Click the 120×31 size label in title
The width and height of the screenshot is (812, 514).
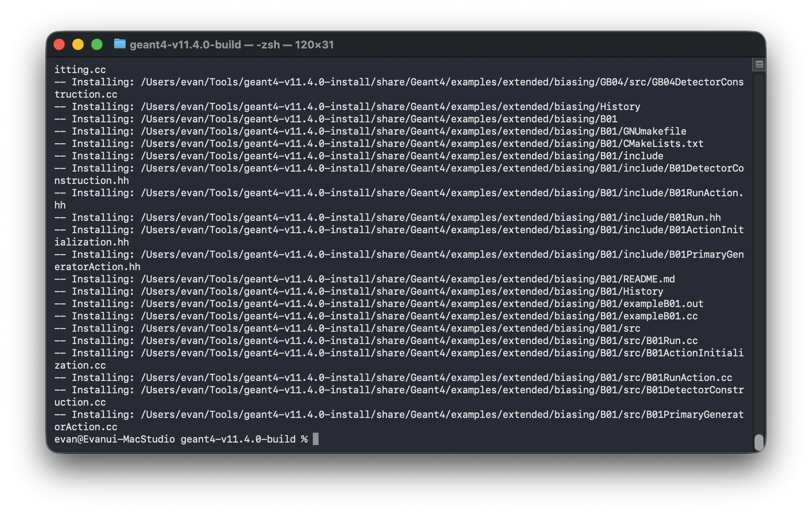tap(314, 45)
